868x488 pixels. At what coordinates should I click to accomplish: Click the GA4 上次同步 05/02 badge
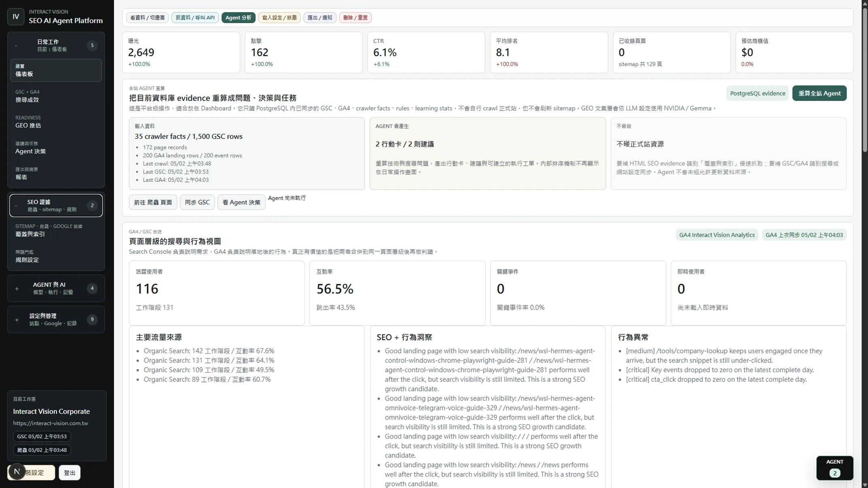pyautogui.click(x=804, y=235)
